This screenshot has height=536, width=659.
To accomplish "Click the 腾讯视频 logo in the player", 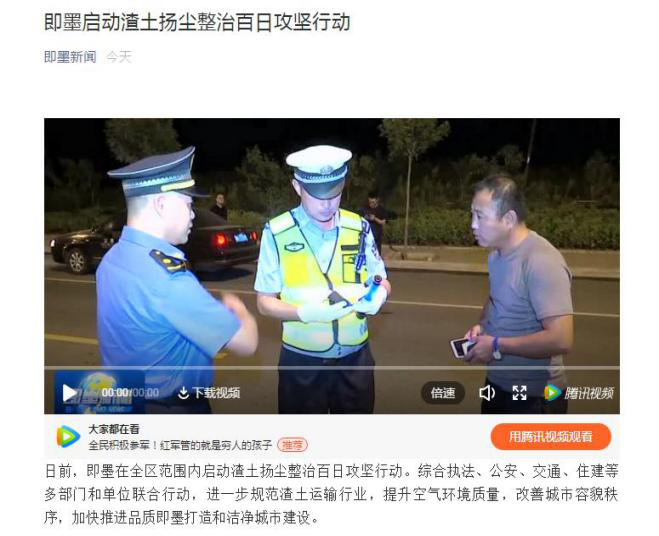I will [579, 393].
